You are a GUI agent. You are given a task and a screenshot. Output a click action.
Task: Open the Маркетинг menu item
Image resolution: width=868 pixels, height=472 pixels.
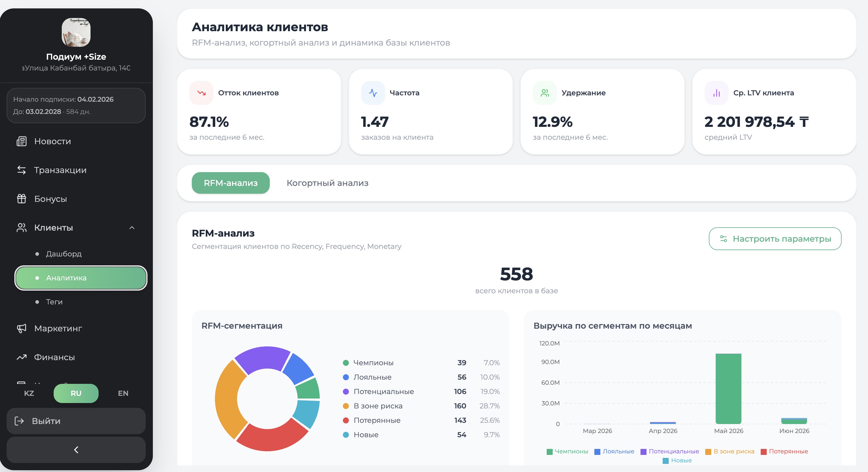(76, 328)
